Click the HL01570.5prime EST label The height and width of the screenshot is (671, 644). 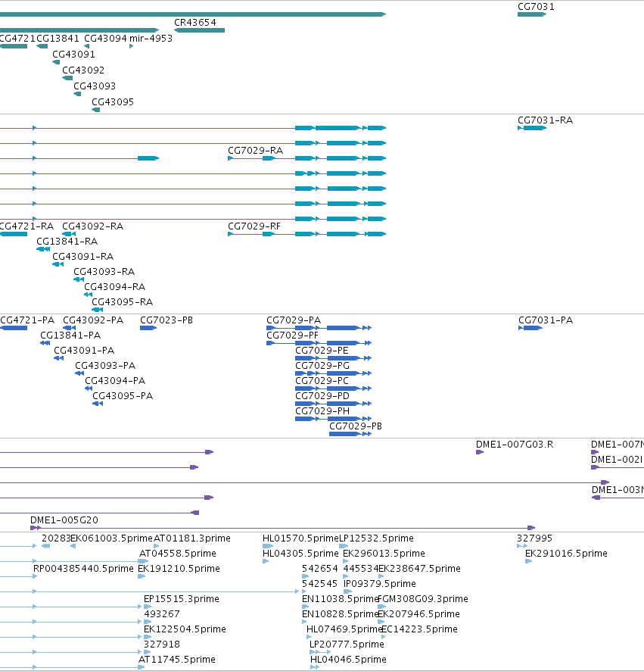tap(300, 538)
